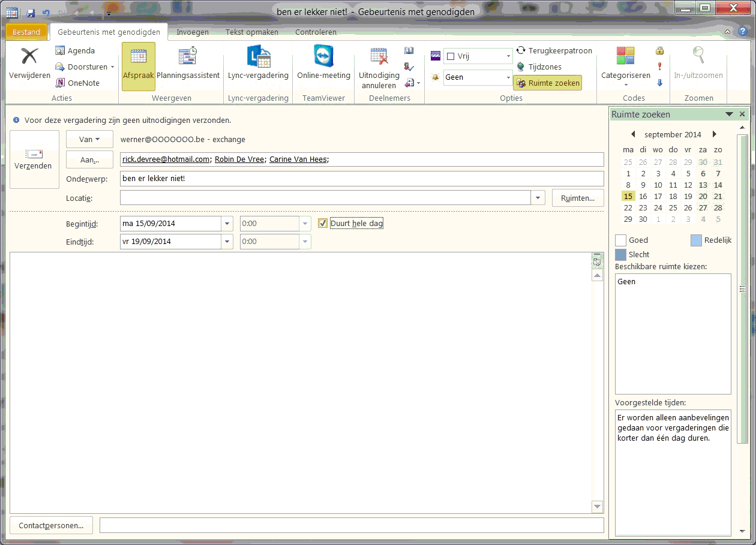Image resolution: width=756 pixels, height=545 pixels.
Task: Uncheck the Duurt hele dag checkbox
Action: pos(323,224)
